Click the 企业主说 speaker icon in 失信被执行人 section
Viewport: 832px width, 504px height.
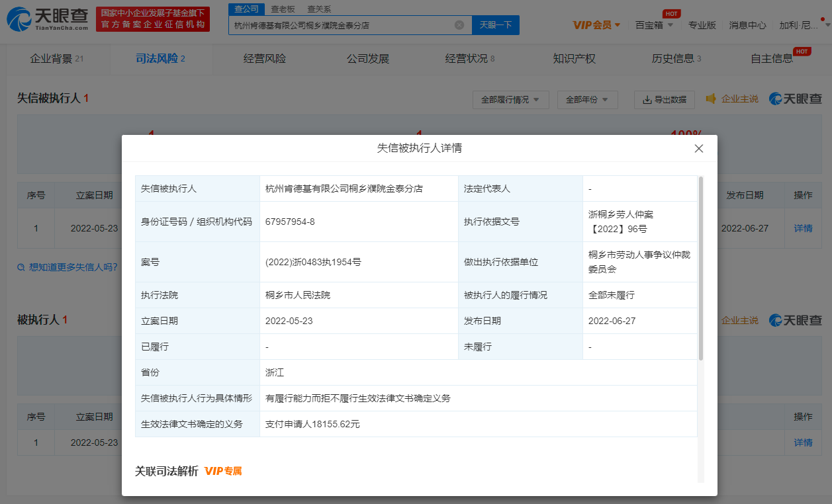click(x=712, y=99)
